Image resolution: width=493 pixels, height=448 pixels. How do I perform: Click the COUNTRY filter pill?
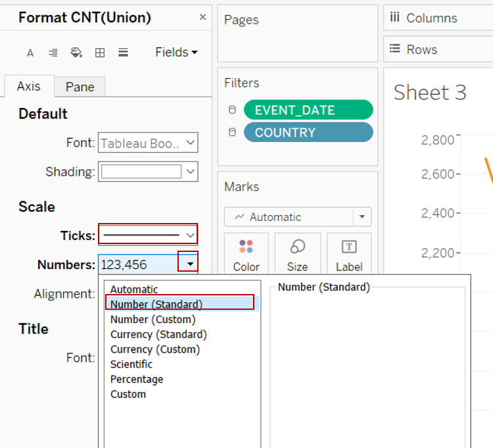pos(308,132)
